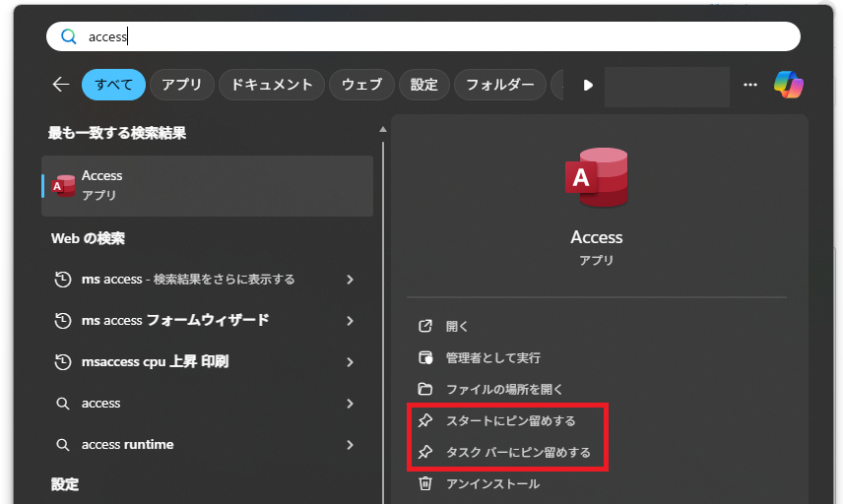Switch to the ドキュメント filter tab
This screenshot has height=504, width=843.
272,85
